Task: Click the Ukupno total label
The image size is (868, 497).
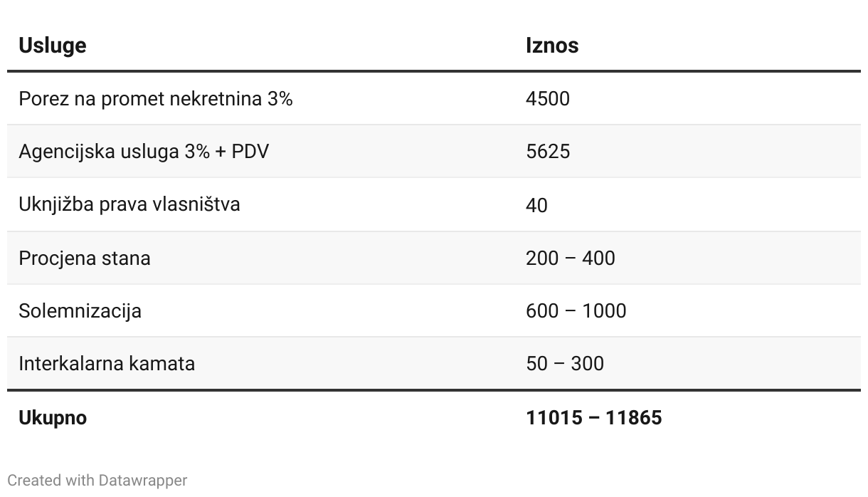Action: coord(53,417)
